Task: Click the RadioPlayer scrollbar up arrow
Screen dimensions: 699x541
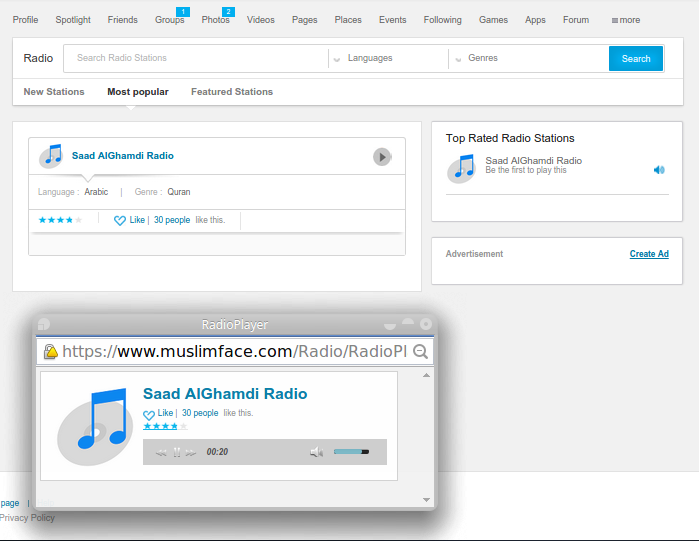Action: pyautogui.click(x=426, y=375)
